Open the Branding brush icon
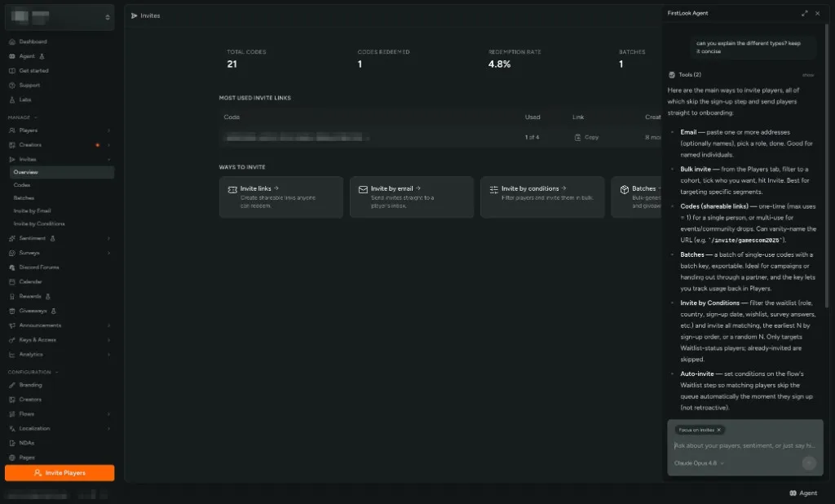The height and width of the screenshot is (504, 835). (x=11, y=385)
